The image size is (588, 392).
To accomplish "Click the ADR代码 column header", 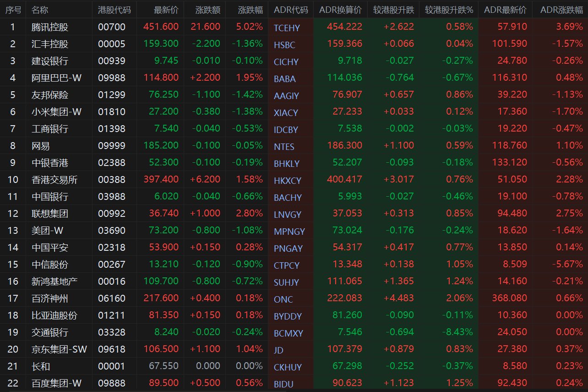I will coord(291,10).
